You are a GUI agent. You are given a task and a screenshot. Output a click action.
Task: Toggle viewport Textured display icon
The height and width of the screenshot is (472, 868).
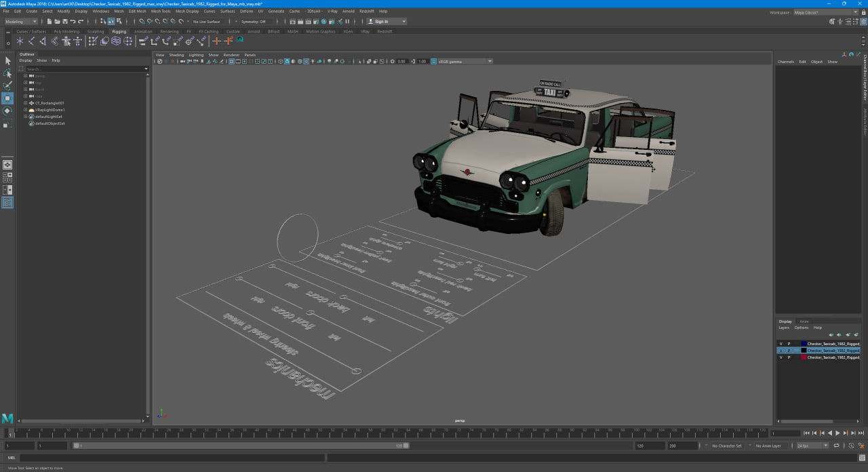(306, 61)
